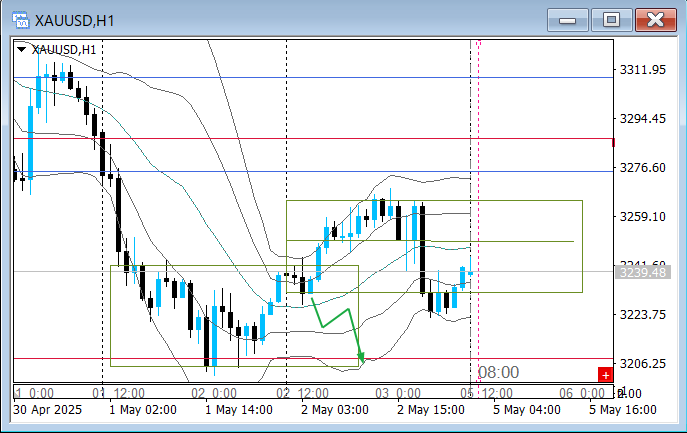Image resolution: width=687 pixels, height=433 pixels.
Task: Open the XAUUSD,H1 dropdown triangle in chart
Action: click(22, 49)
